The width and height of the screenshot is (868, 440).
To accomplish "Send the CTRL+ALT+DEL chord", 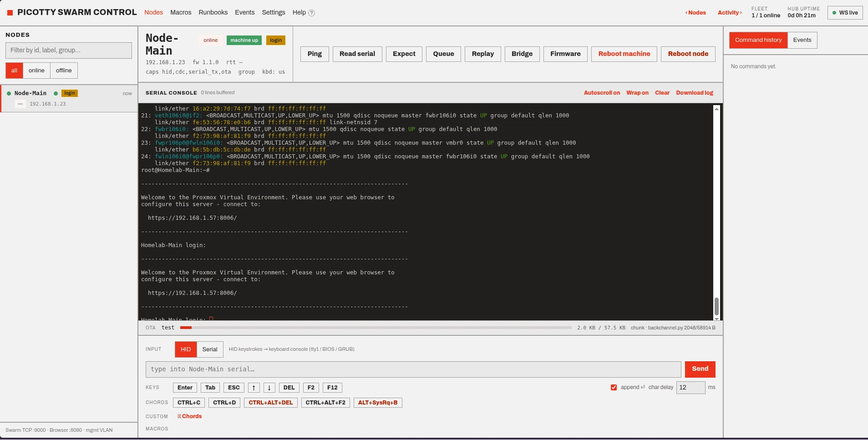I will tap(271, 403).
